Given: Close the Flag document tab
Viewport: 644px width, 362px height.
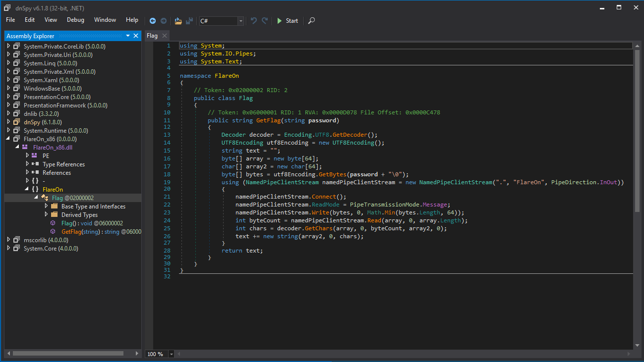Looking at the screenshot, I should 165,36.
